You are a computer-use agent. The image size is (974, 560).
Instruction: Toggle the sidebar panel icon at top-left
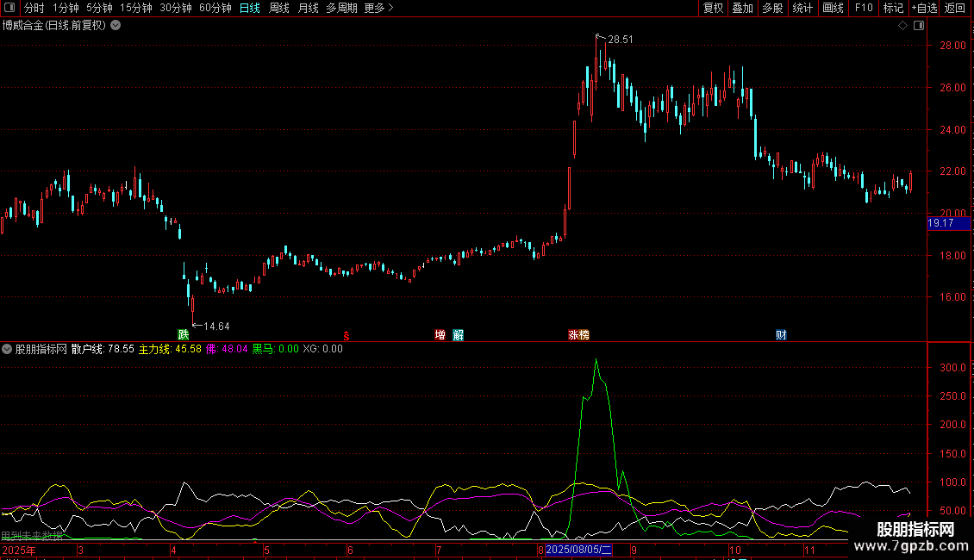[x=9, y=8]
